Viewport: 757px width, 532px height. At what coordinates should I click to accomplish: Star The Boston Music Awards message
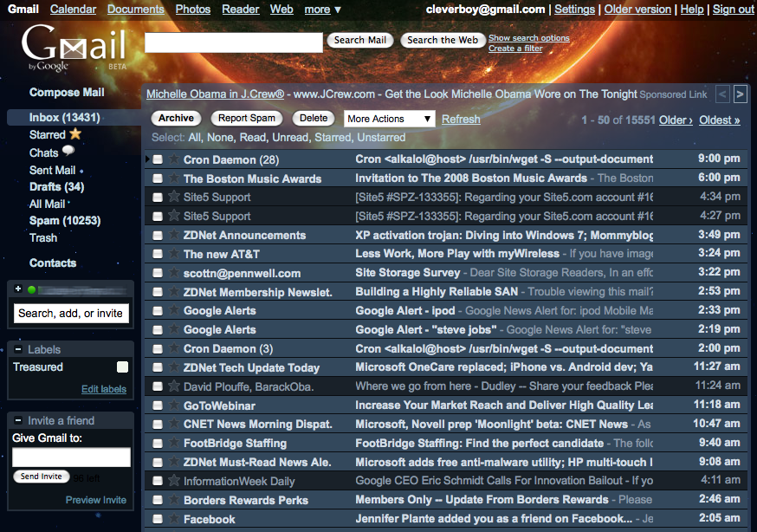coord(174,178)
